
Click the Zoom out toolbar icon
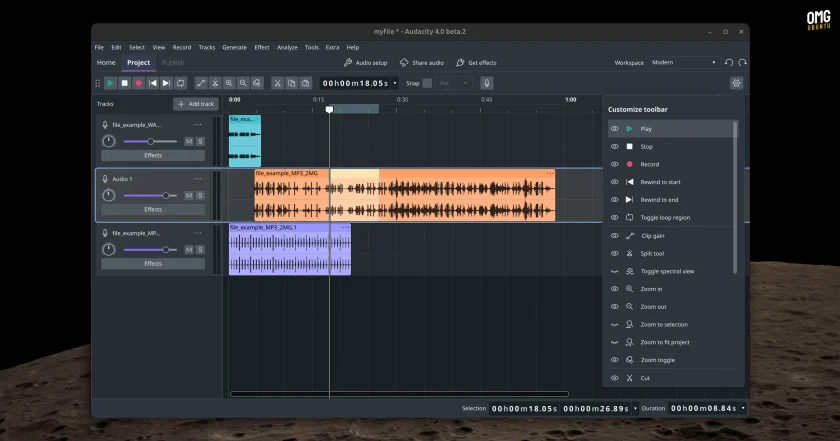[x=243, y=83]
